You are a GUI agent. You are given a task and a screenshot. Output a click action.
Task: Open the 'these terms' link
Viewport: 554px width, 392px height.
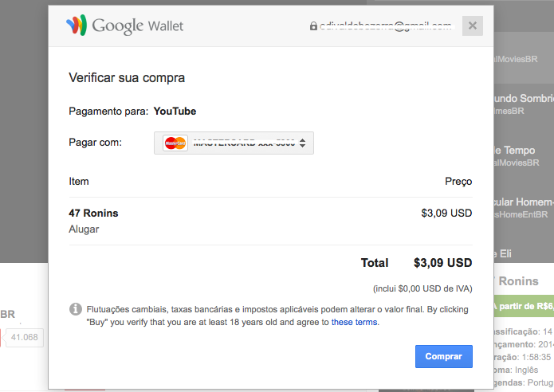(354, 322)
